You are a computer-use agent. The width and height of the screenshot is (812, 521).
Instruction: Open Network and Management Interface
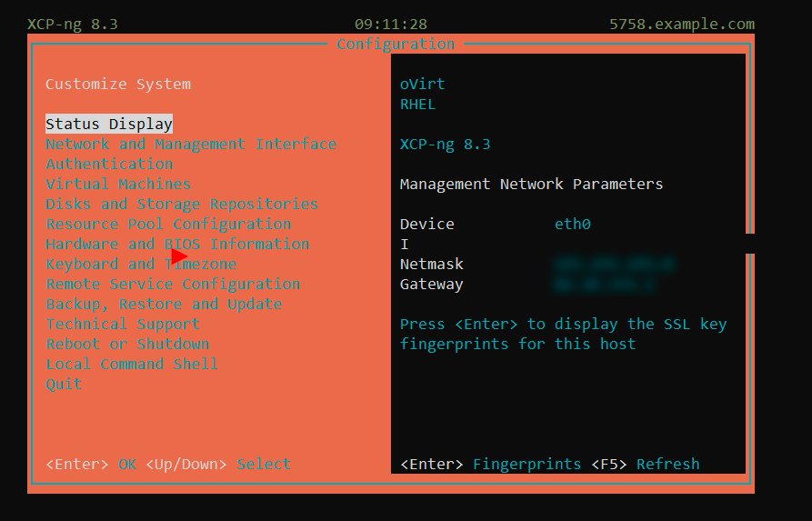click(191, 145)
